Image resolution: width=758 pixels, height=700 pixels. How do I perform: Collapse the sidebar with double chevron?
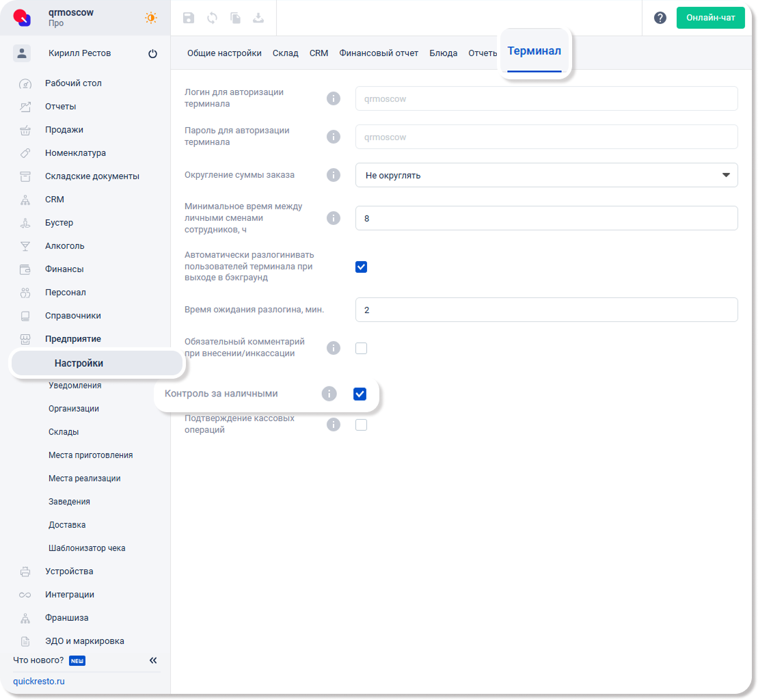[153, 660]
